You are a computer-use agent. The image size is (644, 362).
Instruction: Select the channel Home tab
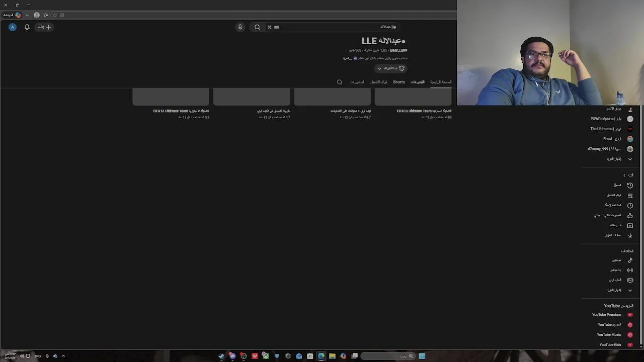point(441,82)
